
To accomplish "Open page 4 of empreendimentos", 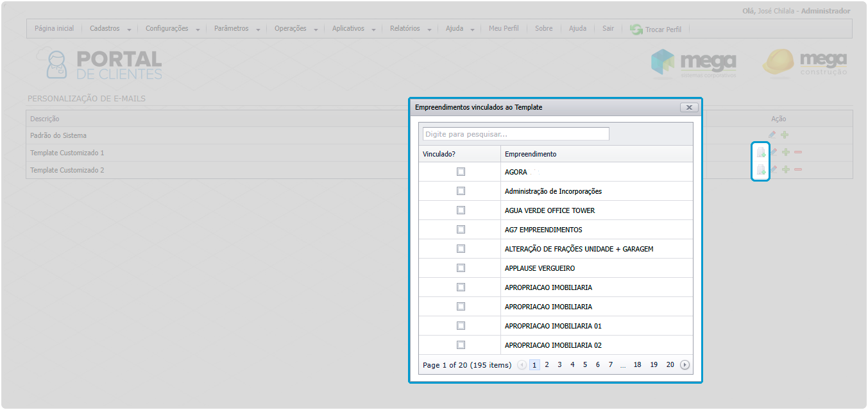I will [x=572, y=365].
